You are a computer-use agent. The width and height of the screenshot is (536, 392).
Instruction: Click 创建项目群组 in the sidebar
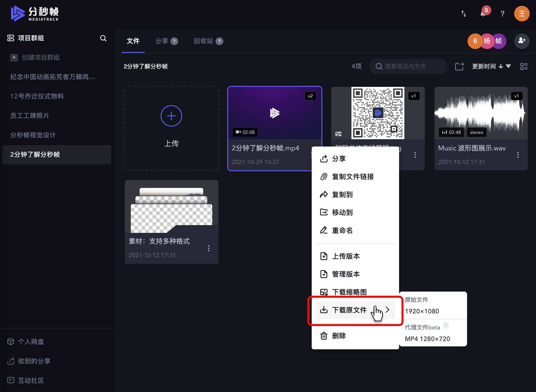coord(40,57)
